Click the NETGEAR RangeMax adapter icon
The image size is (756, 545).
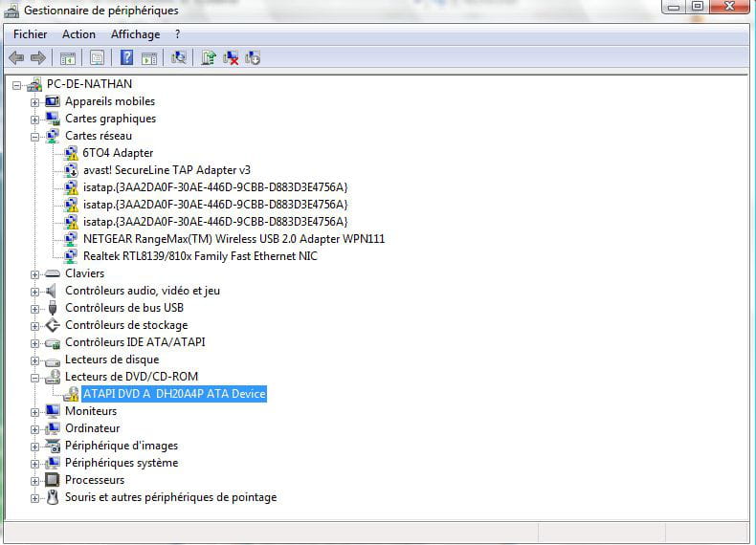pos(71,239)
